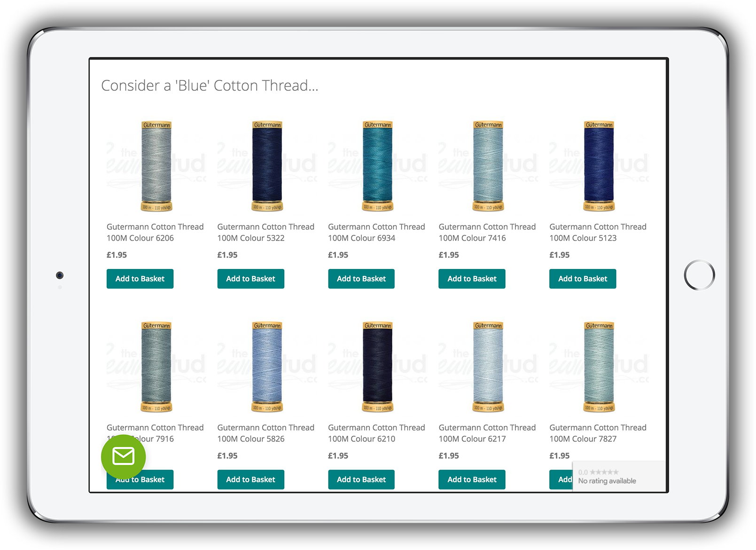The width and height of the screenshot is (756, 550).
Task: View the Colour 7916 thread spool image
Action: tap(156, 367)
